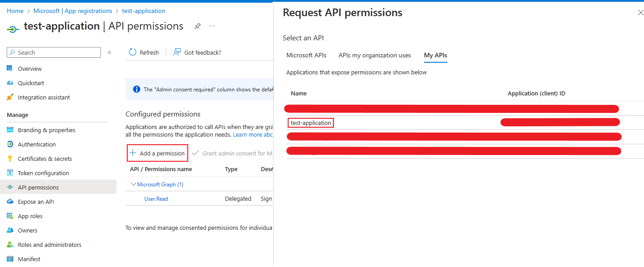Click the Roles and administrators icon
The image size is (644, 267).
tap(10, 245)
